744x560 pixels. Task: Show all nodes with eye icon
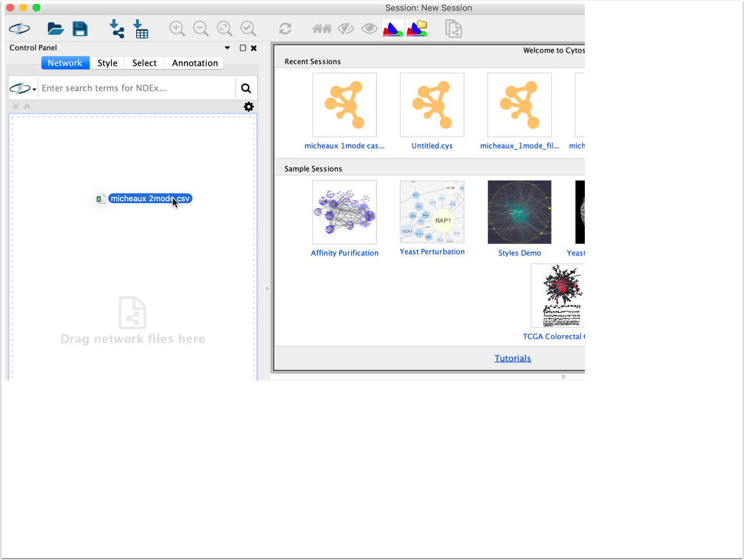point(369,29)
